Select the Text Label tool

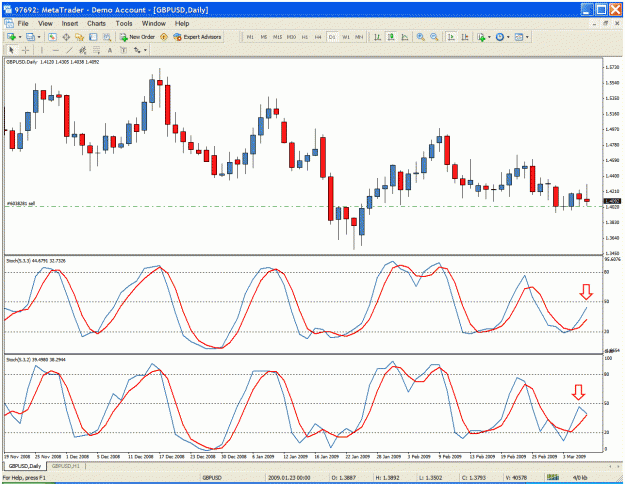tap(124, 50)
